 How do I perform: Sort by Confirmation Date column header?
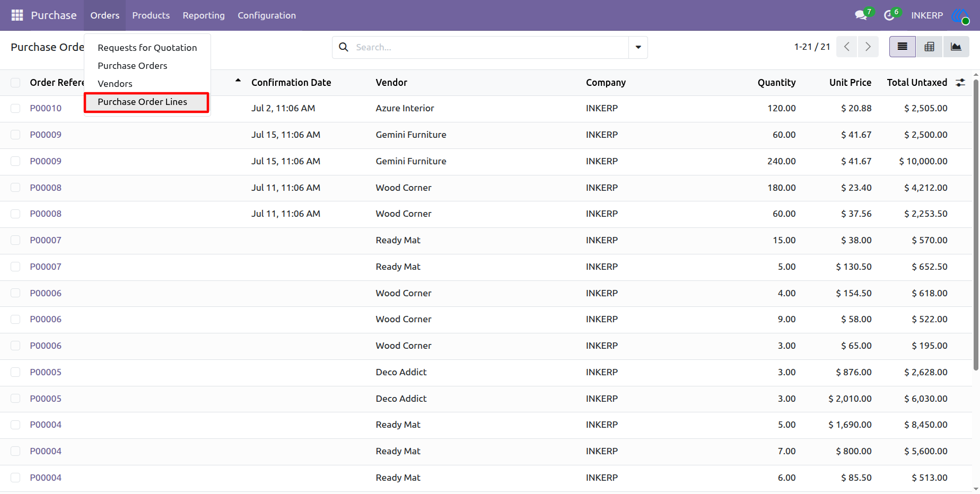(291, 83)
